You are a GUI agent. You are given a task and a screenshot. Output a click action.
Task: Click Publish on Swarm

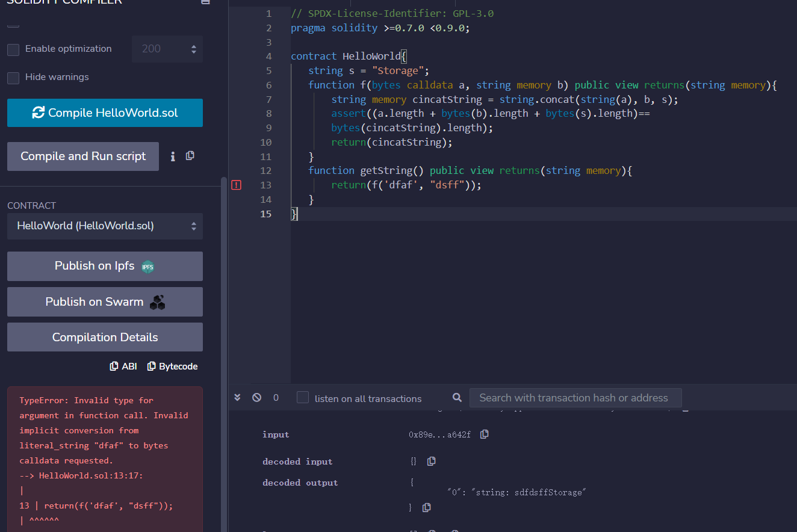105,302
